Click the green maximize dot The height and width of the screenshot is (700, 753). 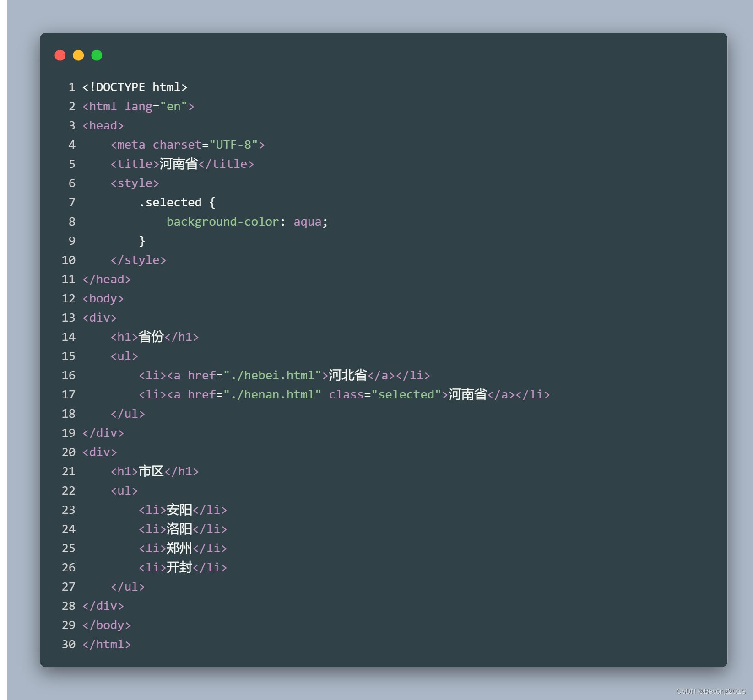(x=97, y=55)
